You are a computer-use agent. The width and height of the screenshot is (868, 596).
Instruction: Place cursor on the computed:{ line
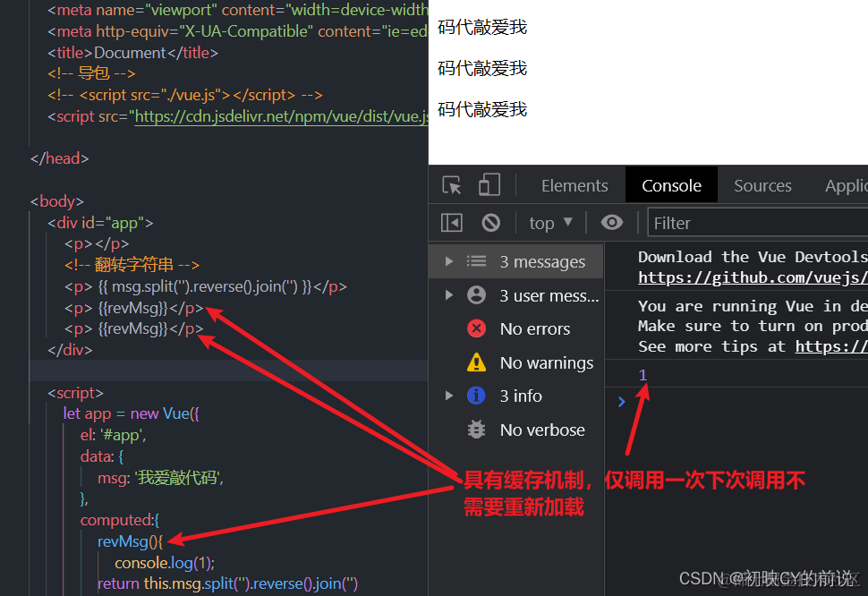(x=120, y=520)
